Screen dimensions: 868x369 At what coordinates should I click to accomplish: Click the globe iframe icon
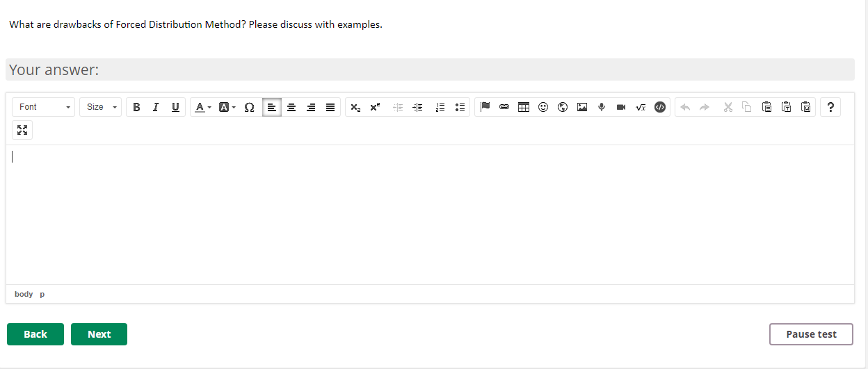(x=563, y=107)
